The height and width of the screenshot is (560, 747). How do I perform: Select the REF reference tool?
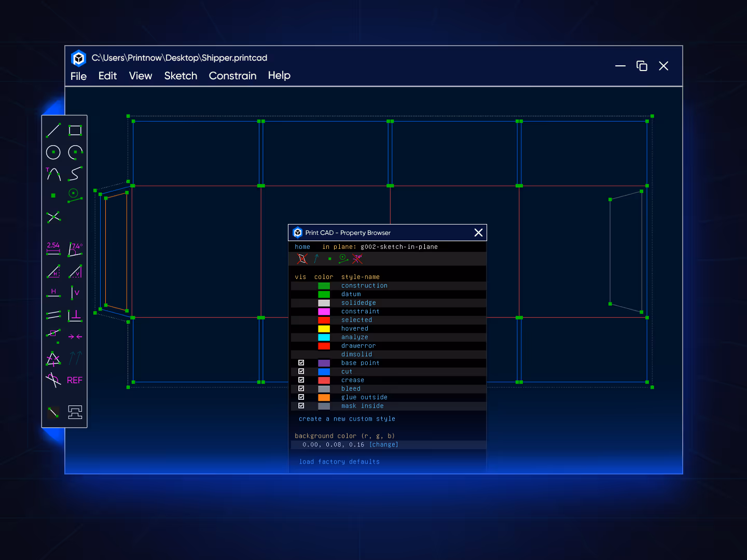pos(74,380)
